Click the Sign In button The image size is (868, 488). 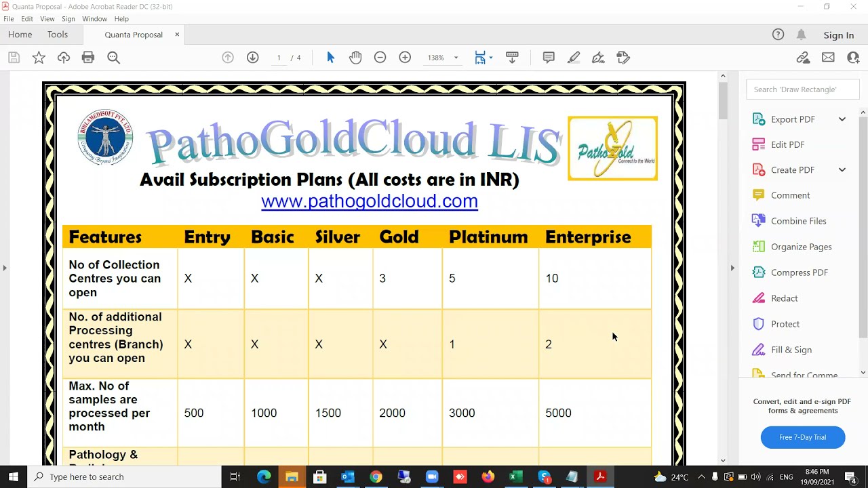pyautogui.click(x=839, y=35)
